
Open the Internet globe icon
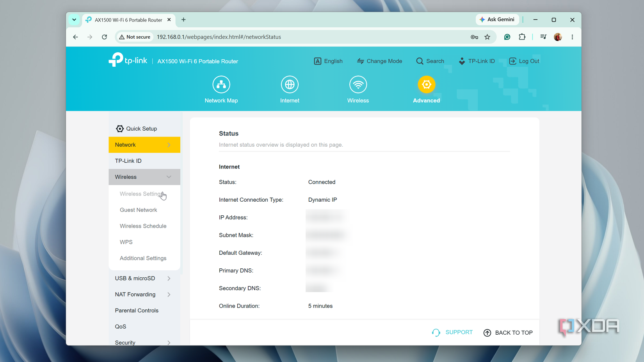pos(290,84)
